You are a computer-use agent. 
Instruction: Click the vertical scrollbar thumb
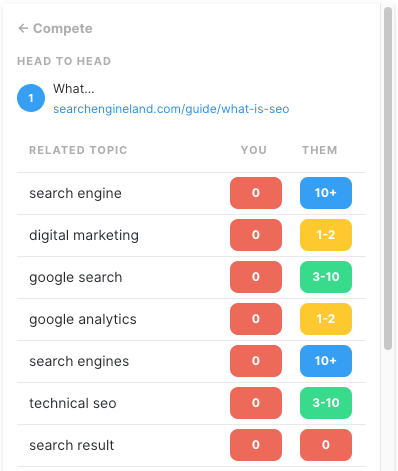(x=388, y=179)
